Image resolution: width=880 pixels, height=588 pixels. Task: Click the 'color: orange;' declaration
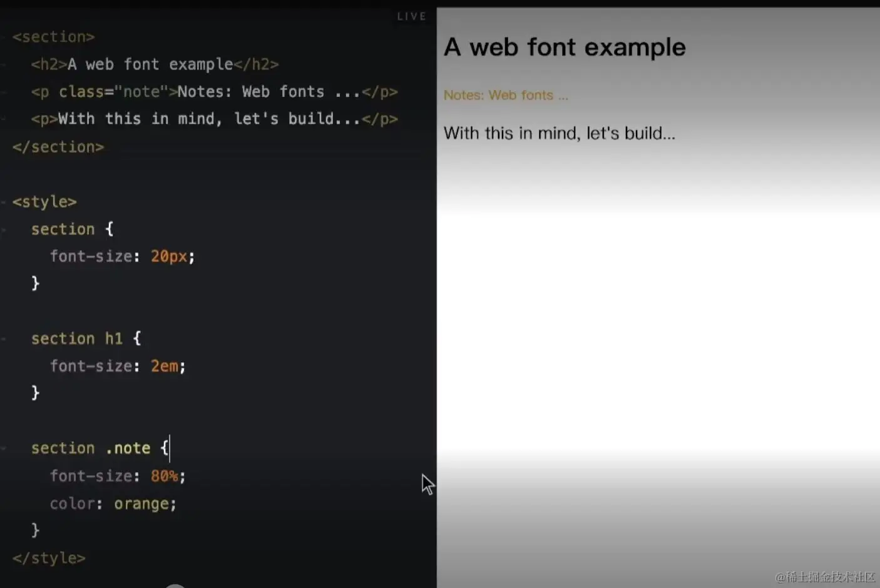pyautogui.click(x=113, y=504)
